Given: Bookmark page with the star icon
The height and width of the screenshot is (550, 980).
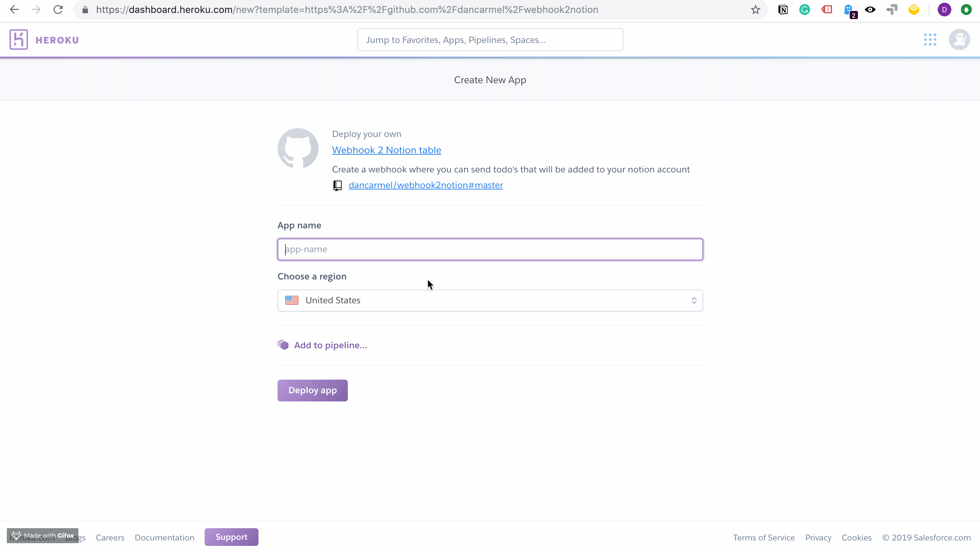Looking at the screenshot, I should [756, 10].
